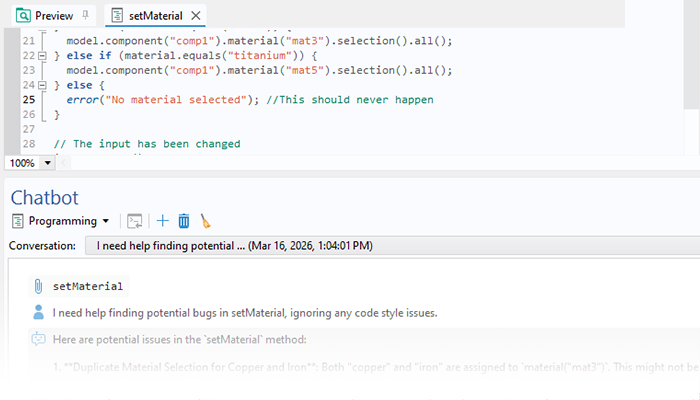Open the Conversation selection combo box
Viewport: 700px width, 400px height.
click(392, 246)
